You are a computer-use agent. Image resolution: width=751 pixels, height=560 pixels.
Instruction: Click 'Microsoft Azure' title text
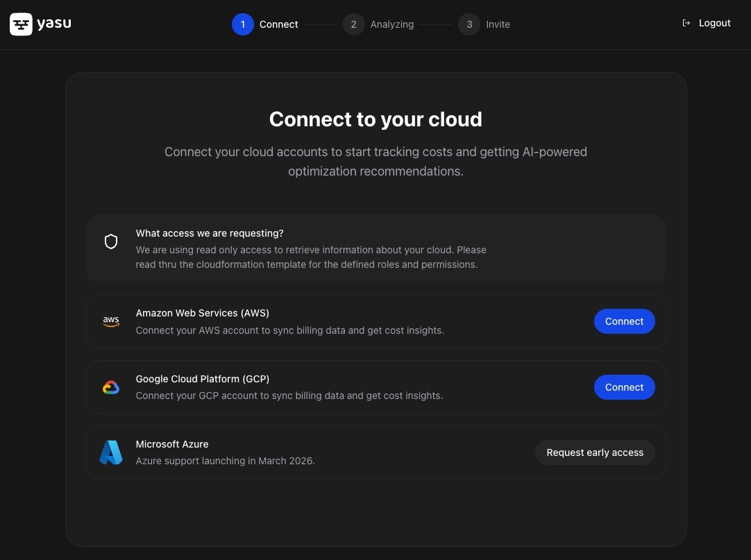click(x=172, y=444)
